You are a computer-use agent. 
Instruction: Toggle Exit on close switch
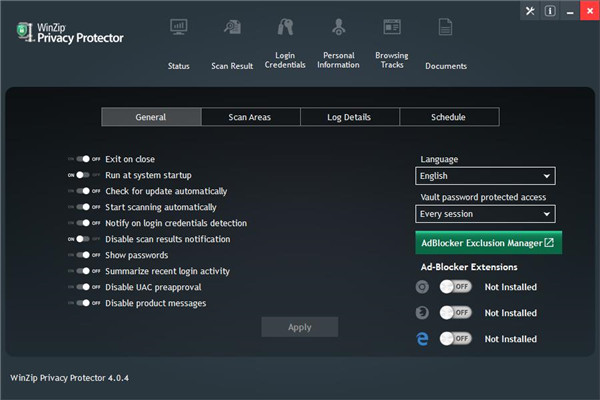pyautogui.click(x=84, y=159)
